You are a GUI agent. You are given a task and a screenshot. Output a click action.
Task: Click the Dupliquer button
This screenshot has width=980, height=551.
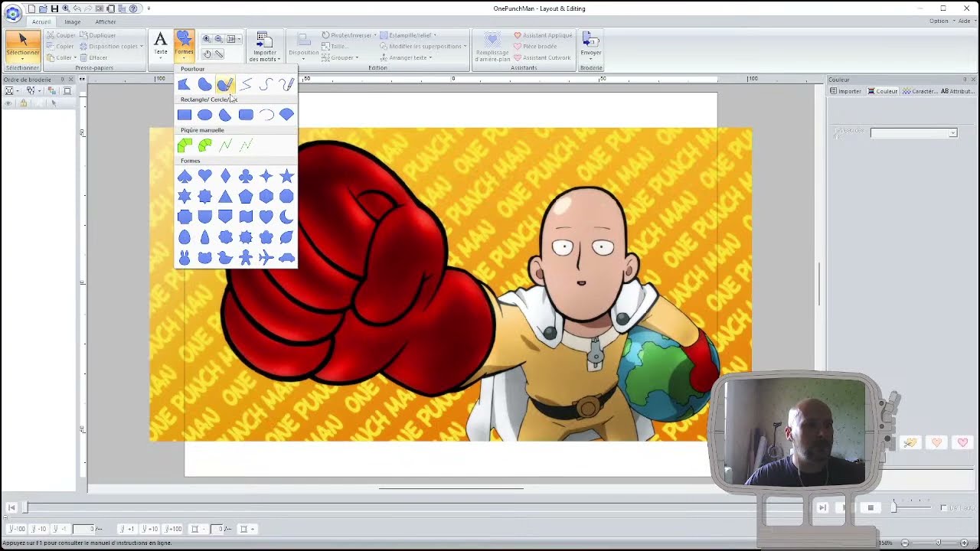click(98, 35)
